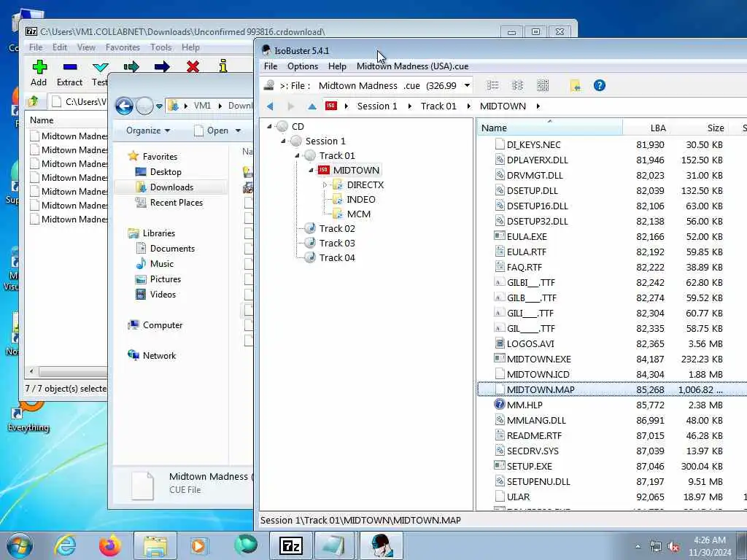The width and height of the screenshot is (747, 560).
Task: Select Track 04 in tree
Action: pyautogui.click(x=336, y=257)
